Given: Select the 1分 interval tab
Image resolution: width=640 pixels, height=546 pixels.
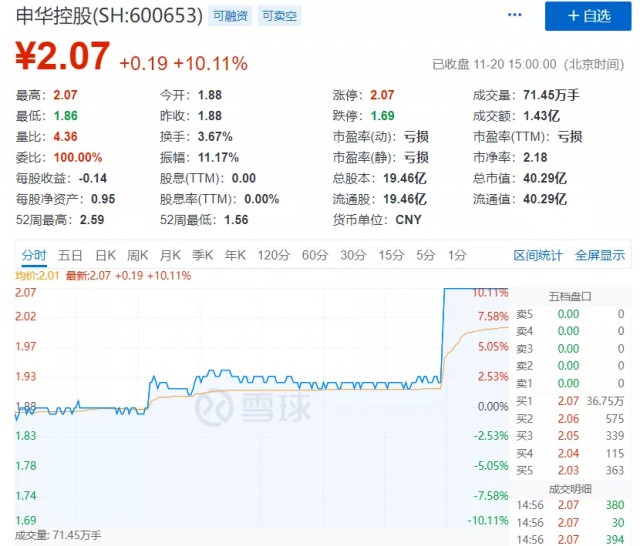Looking at the screenshot, I should pos(457,255).
